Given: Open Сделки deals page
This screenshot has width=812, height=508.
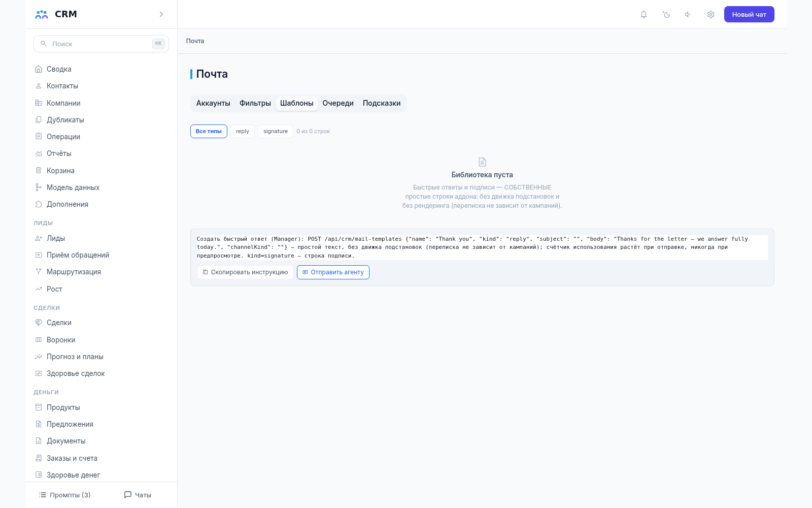Looking at the screenshot, I should pos(101,323).
